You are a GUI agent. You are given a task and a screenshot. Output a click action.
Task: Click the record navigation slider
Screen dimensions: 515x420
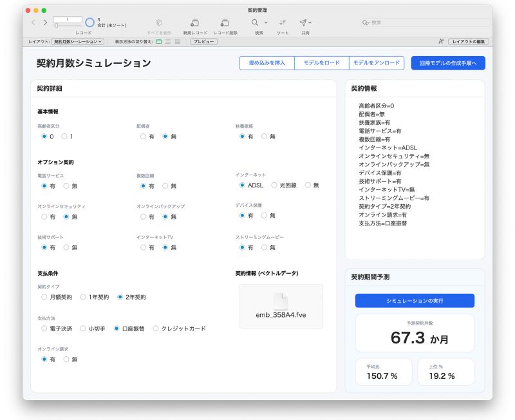[68, 25]
